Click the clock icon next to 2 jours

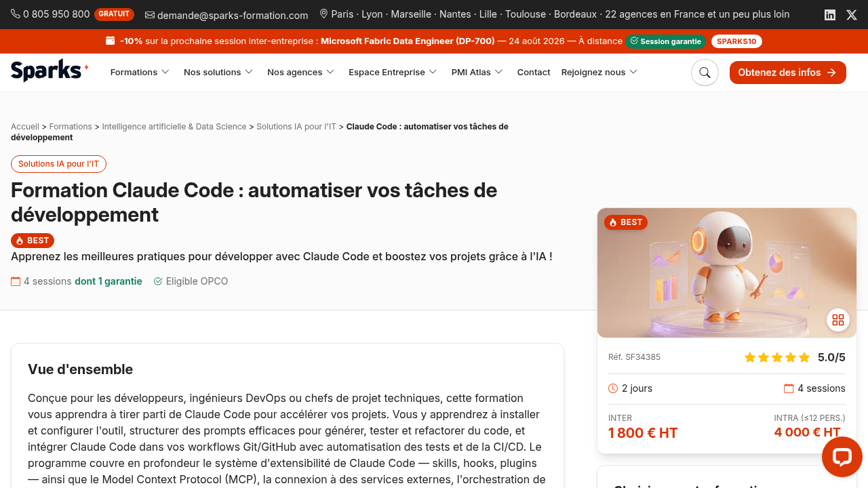pyautogui.click(x=613, y=388)
